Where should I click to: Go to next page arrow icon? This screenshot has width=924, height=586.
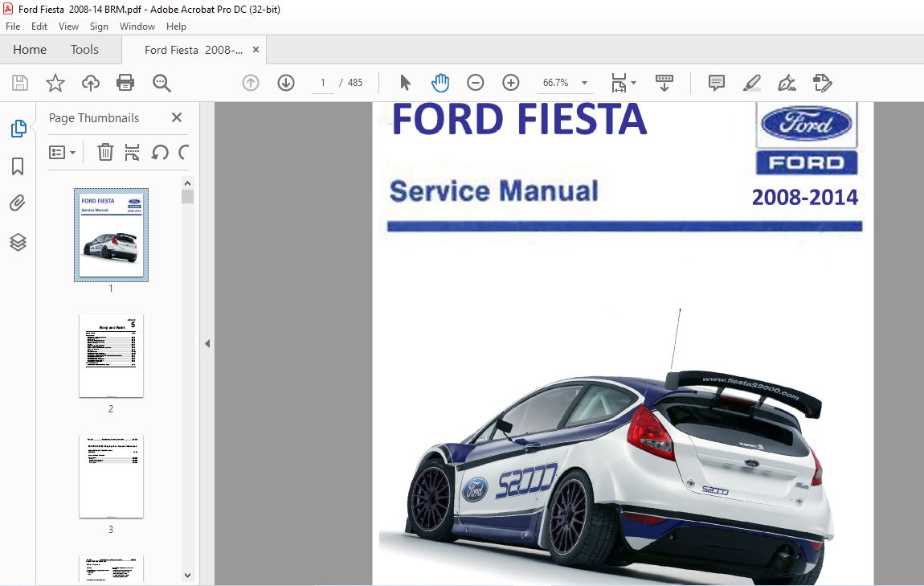(286, 83)
